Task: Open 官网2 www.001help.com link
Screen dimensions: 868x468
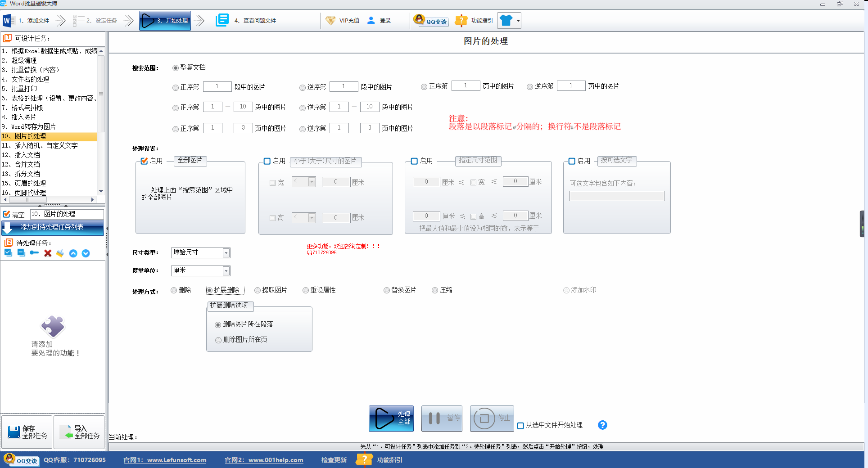Action: tap(264, 460)
